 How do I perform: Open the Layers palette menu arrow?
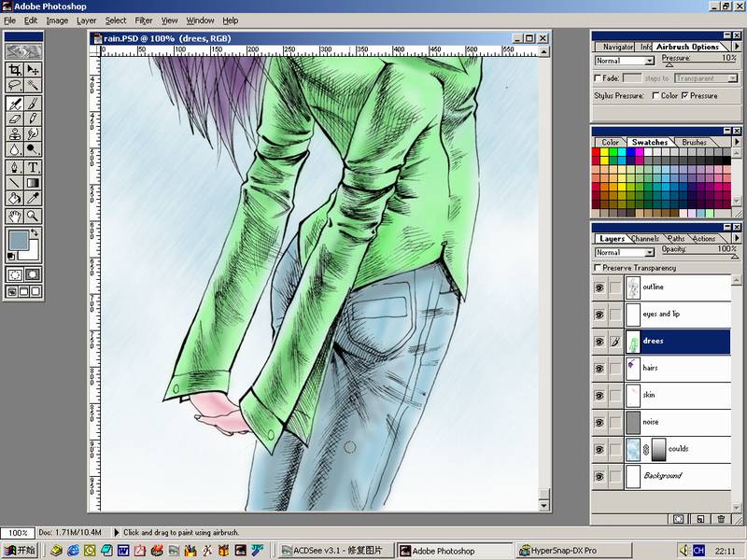[737, 238]
